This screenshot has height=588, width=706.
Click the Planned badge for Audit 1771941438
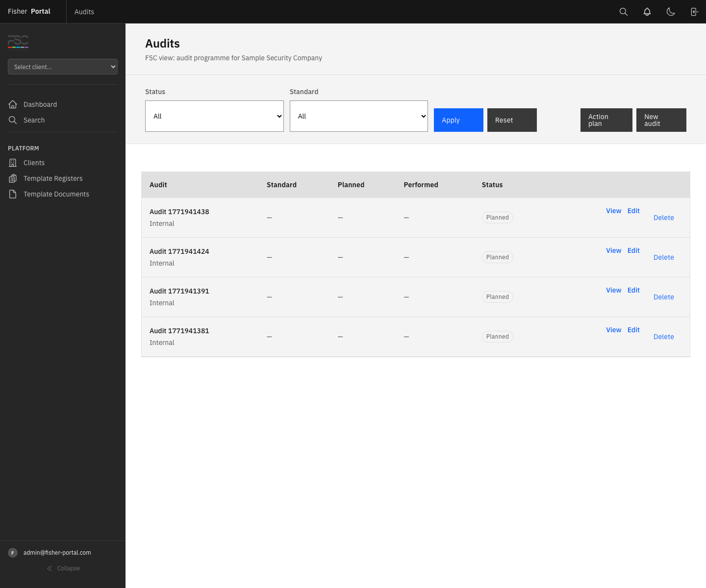click(497, 217)
